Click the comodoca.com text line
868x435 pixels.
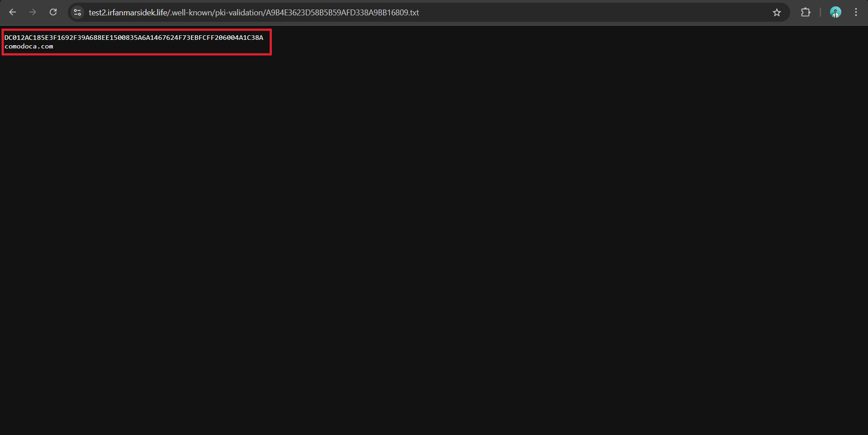pos(29,46)
